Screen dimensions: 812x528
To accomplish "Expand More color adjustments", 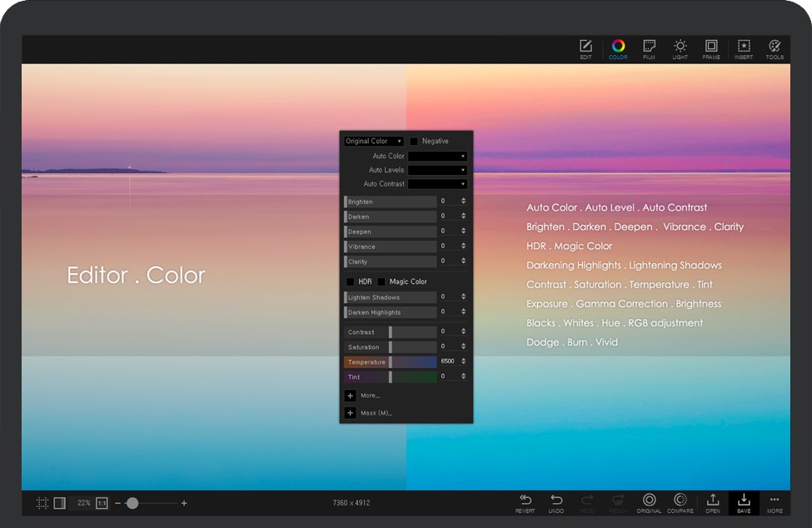I will click(x=351, y=396).
